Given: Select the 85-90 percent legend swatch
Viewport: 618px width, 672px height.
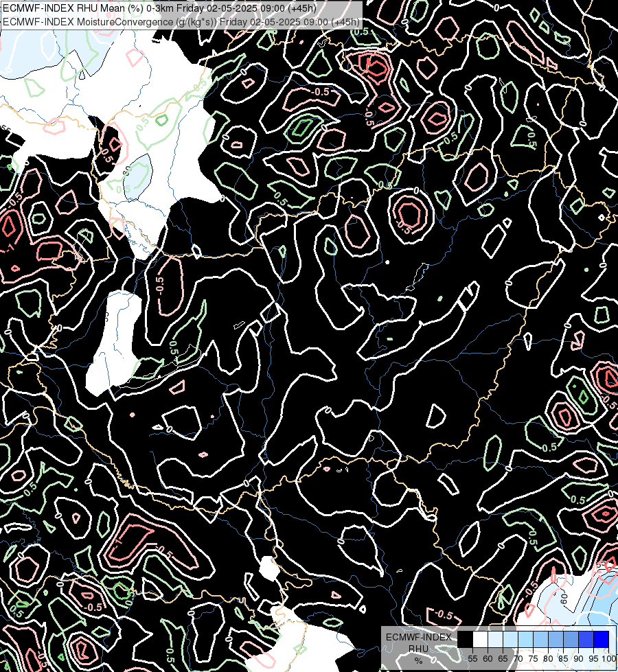Looking at the screenshot, I should point(571,639).
